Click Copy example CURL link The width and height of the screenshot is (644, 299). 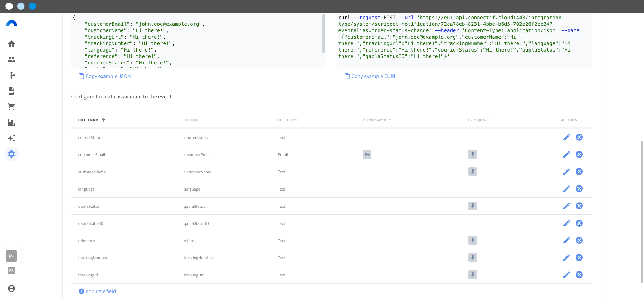click(370, 76)
